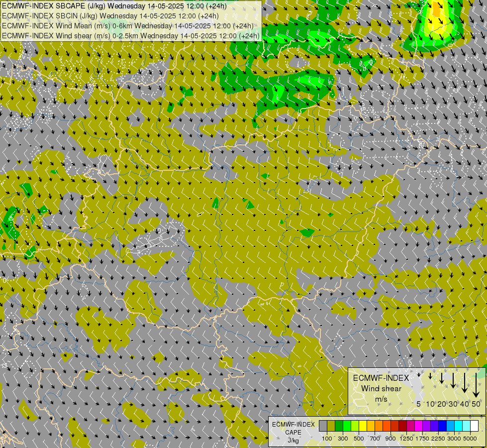
Task: Select the pure white CAPE legend swatch
Action: (x=475, y=426)
